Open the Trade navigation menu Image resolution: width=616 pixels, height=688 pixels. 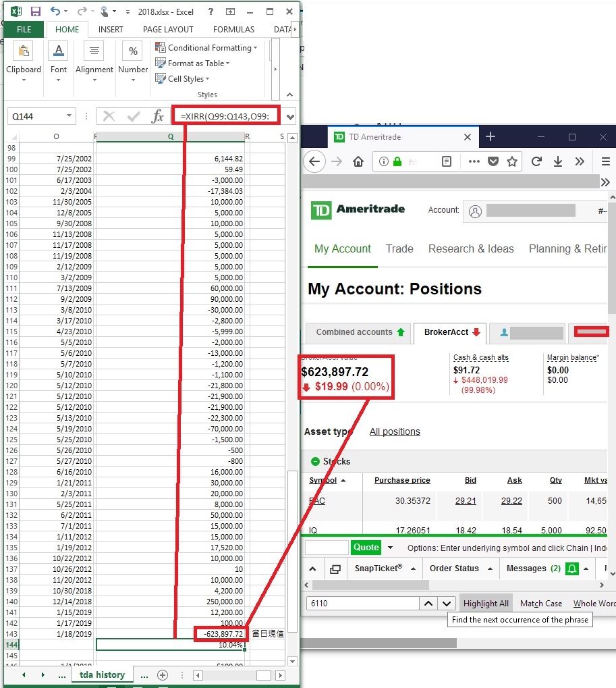click(x=399, y=248)
